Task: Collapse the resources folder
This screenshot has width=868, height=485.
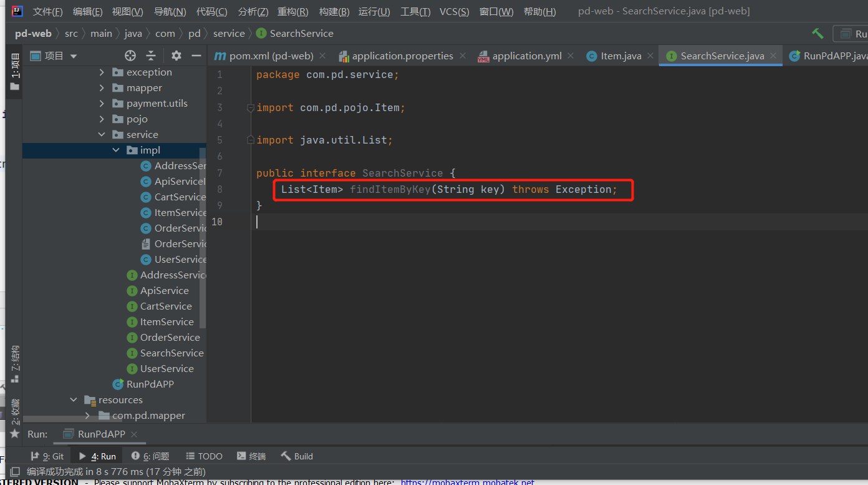Action: point(74,400)
